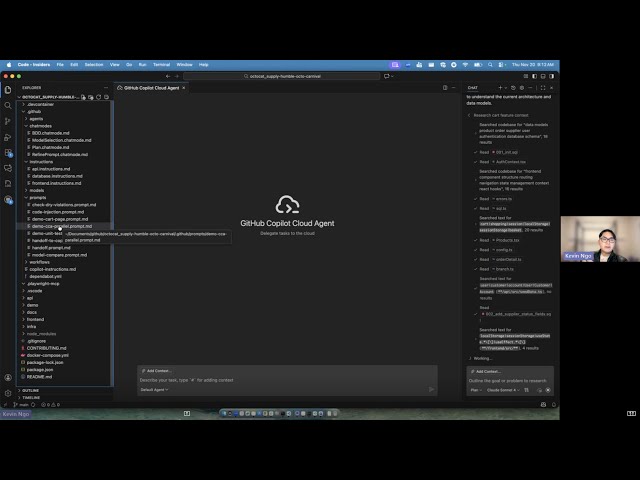Select GitHub Copilot Cloud Agent tab
This screenshot has width=640, height=480.
click(151, 88)
